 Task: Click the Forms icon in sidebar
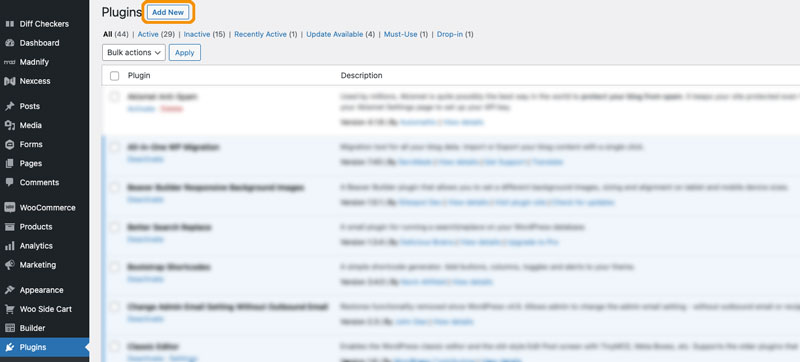click(x=9, y=144)
